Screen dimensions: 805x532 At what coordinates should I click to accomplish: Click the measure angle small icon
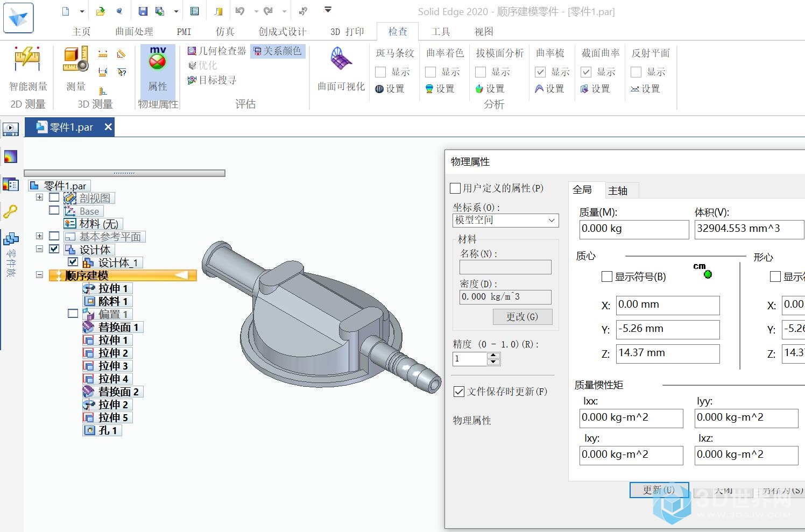pyautogui.click(x=121, y=54)
